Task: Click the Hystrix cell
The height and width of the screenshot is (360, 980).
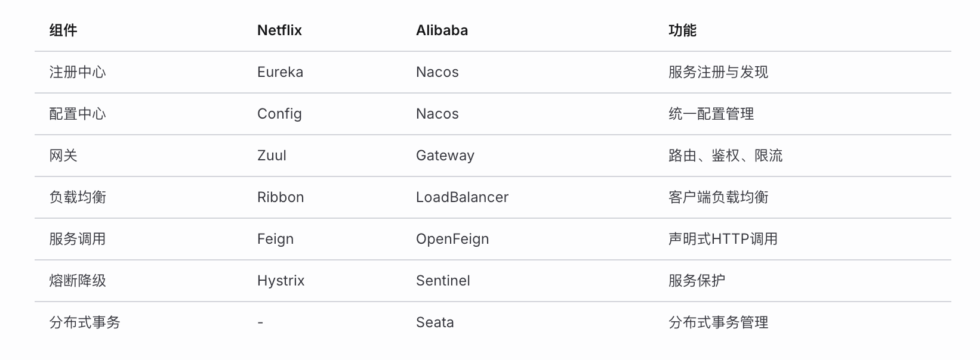Action: click(x=281, y=281)
